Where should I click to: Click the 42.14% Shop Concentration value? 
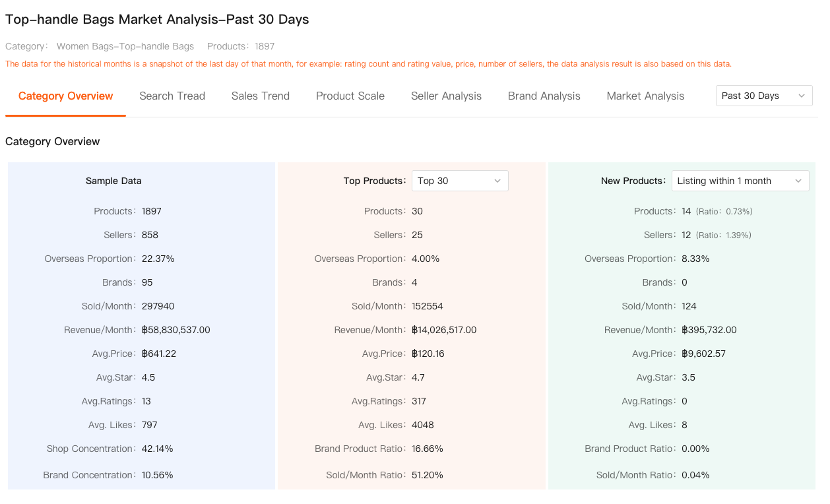[x=157, y=449]
